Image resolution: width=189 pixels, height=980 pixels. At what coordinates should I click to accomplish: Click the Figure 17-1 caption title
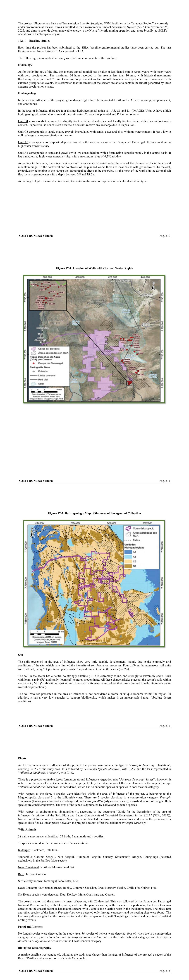(x=95, y=268)
